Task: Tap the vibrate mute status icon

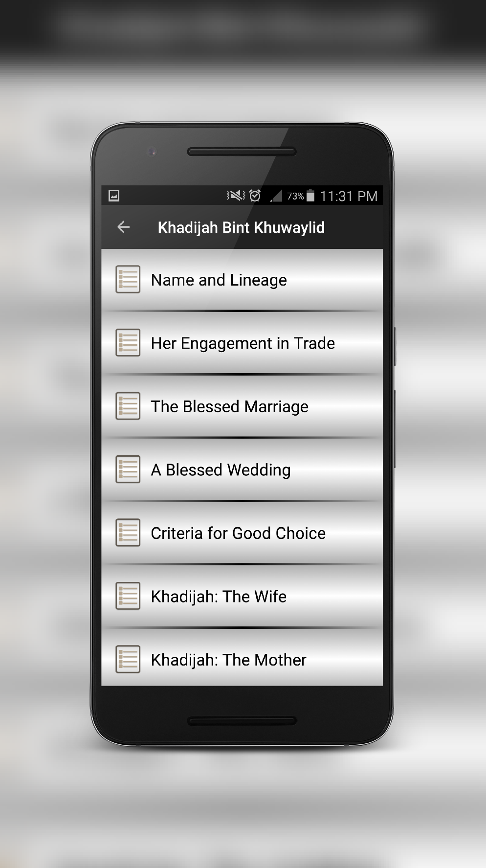Action: click(x=236, y=196)
